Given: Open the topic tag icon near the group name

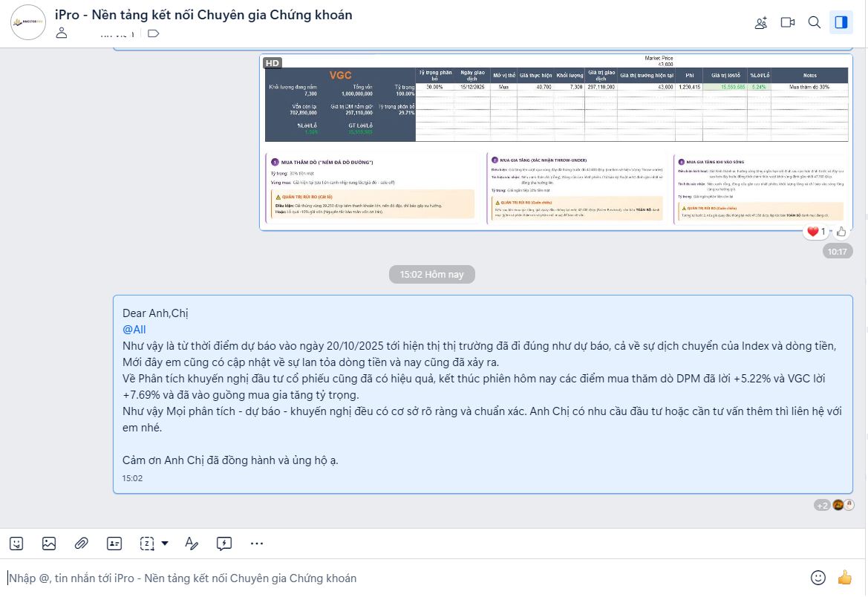Looking at the screenshot, I should (153, 33).
